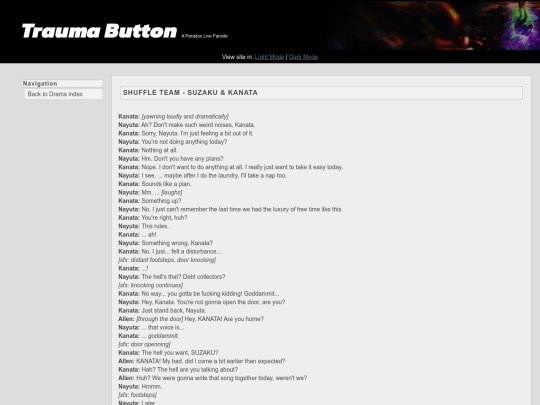Click line 'felt a disturbance...'

coord(196,251)
